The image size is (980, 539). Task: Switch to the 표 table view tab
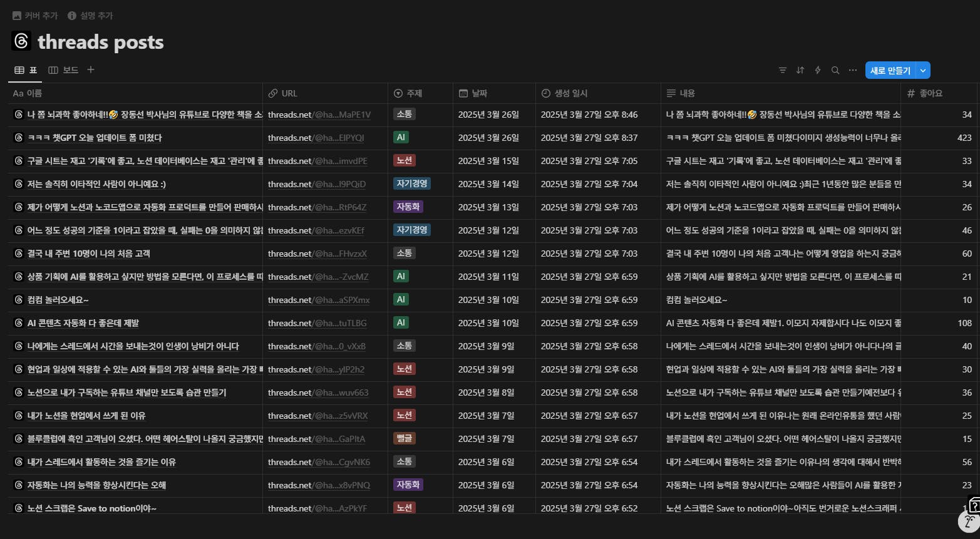point(26,70)
